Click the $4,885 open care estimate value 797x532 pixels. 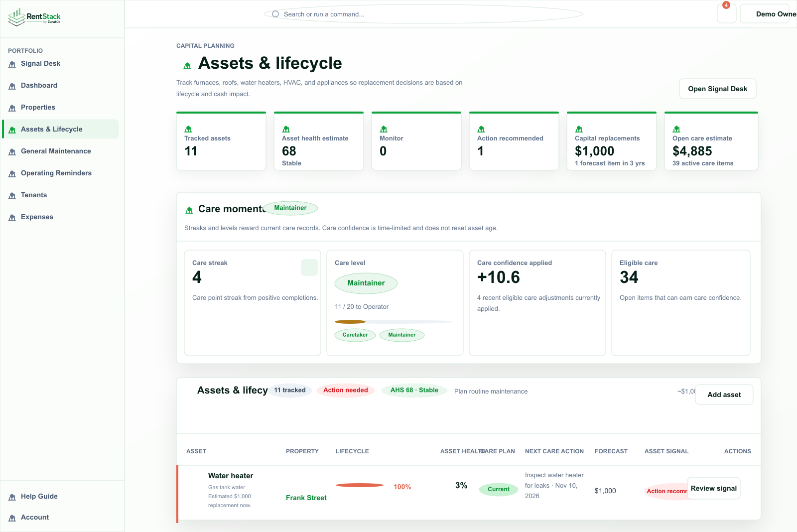692,151
